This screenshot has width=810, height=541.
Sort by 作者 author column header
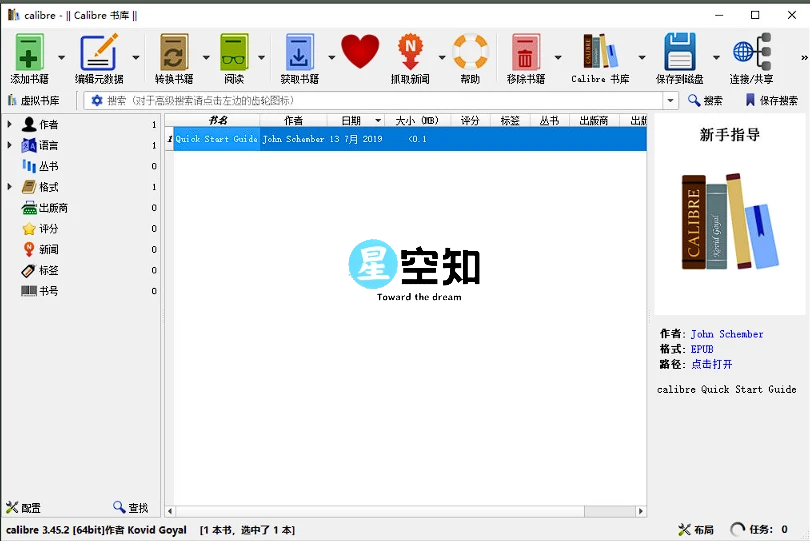point(293,120)
